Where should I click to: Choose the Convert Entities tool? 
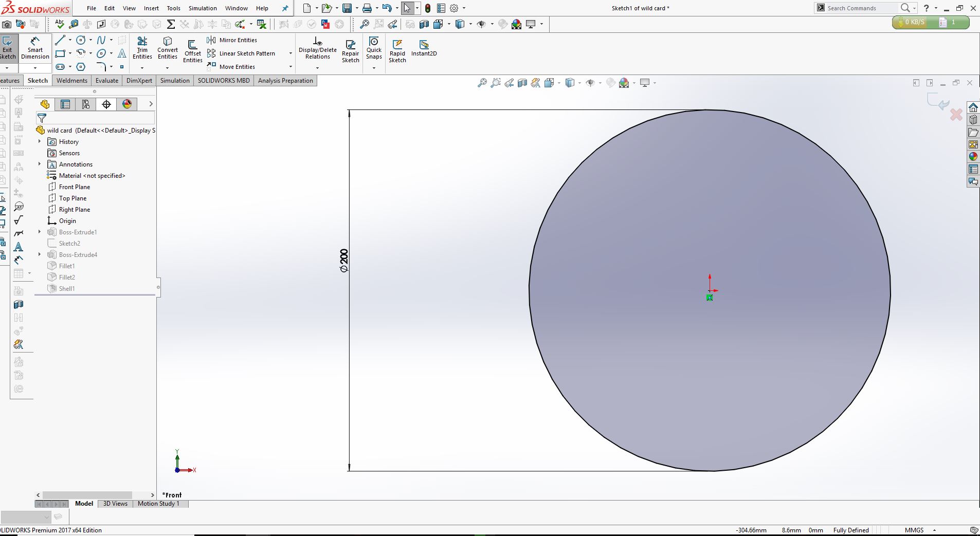pyautogui.click(x=168, y=48)
